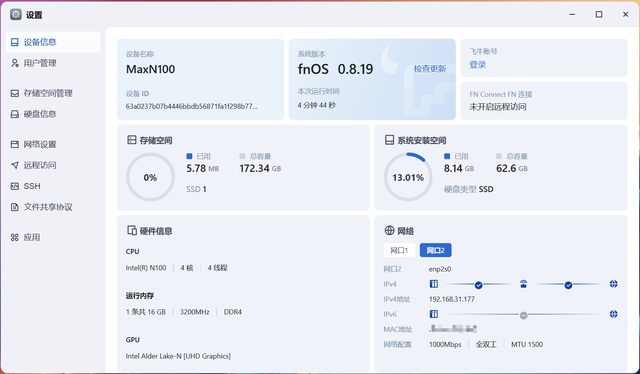Switch to the 网口1 tab
This screenshot has height=374, width=640.
point(399,250)
